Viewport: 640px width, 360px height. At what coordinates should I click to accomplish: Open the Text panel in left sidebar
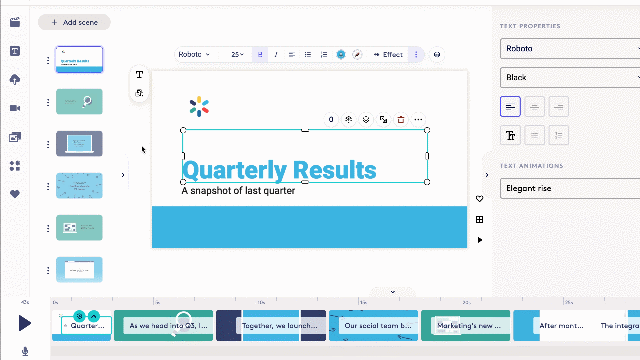pyautogui.click(x=15, y=51)
